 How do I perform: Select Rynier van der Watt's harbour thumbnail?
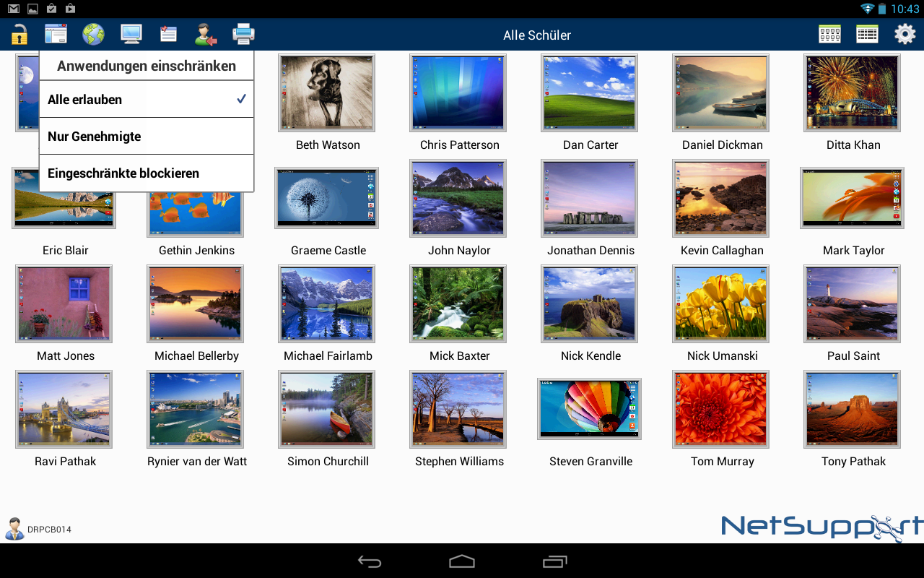(x=195, y=409)
